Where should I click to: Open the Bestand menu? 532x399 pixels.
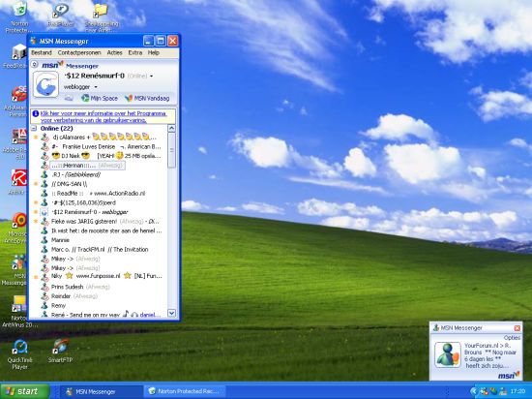[x=42, y=52]
